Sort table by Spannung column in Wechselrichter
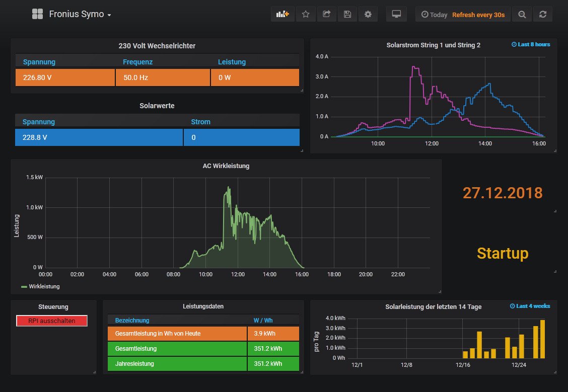The image size is (568, 392). tap(39, 62)
